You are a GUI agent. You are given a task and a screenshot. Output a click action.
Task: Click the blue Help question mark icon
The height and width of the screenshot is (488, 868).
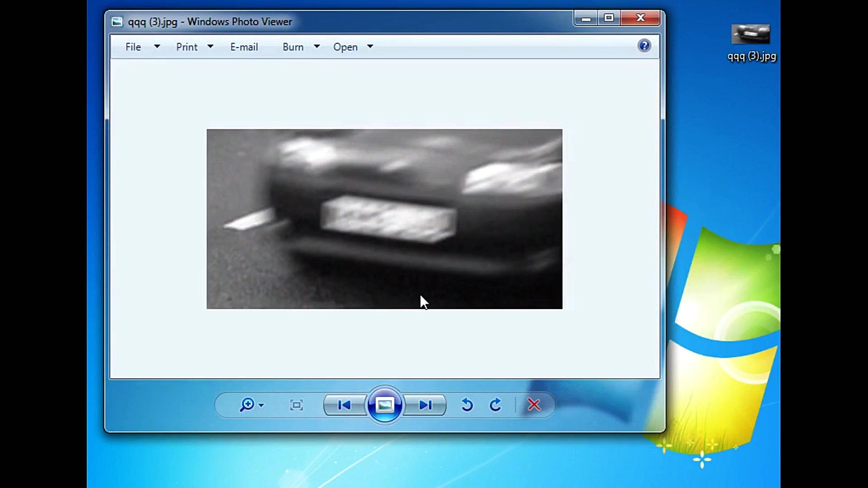click(x=644, y=46)
